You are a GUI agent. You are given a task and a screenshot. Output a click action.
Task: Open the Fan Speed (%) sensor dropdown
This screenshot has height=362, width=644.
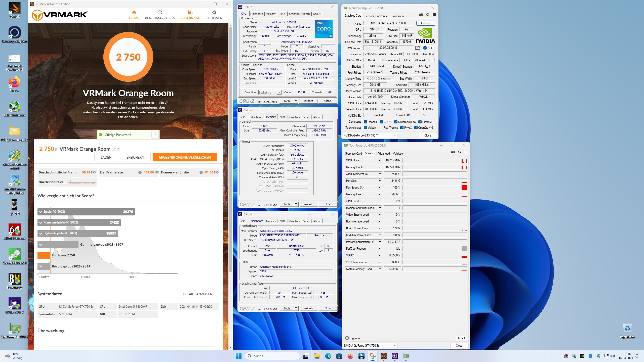380,188
